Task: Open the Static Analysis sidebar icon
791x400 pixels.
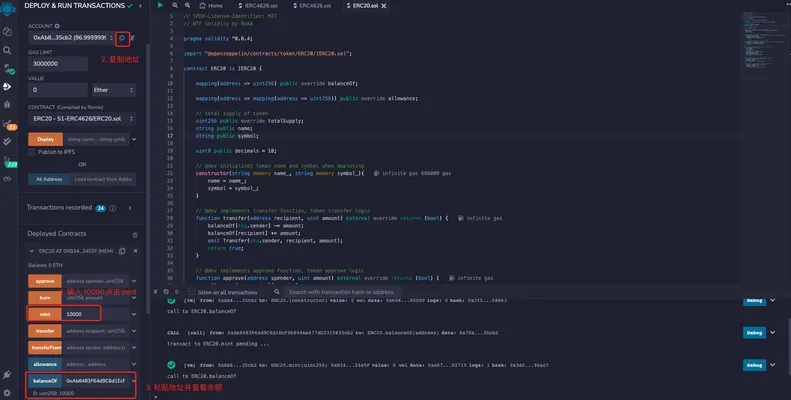Action: (x=9, y=124)
